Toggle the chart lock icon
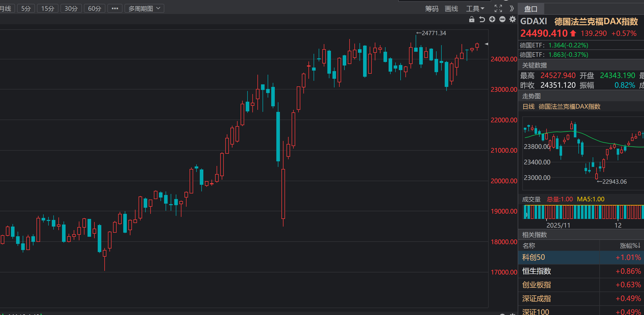644x315 pixels. pos(472,19)
